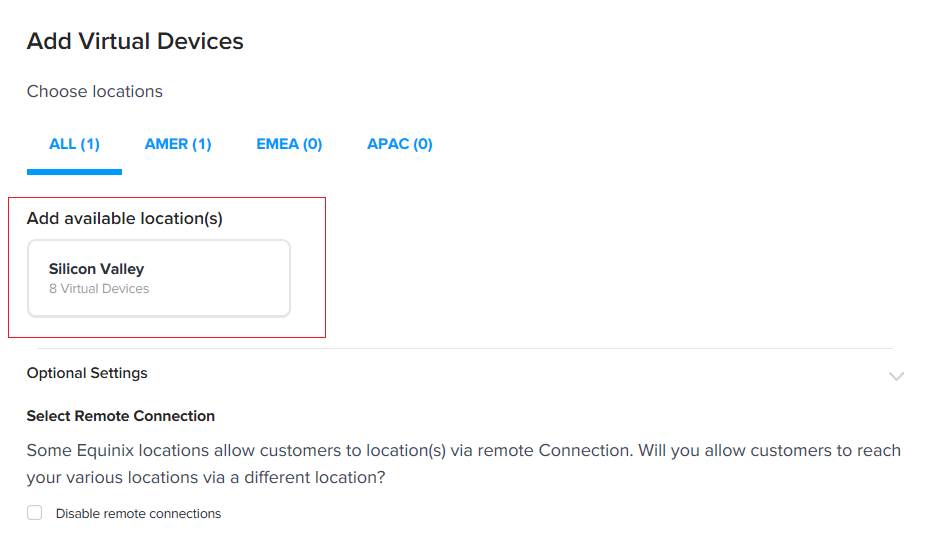Click the Disable remote connections label text

[138, 514]
